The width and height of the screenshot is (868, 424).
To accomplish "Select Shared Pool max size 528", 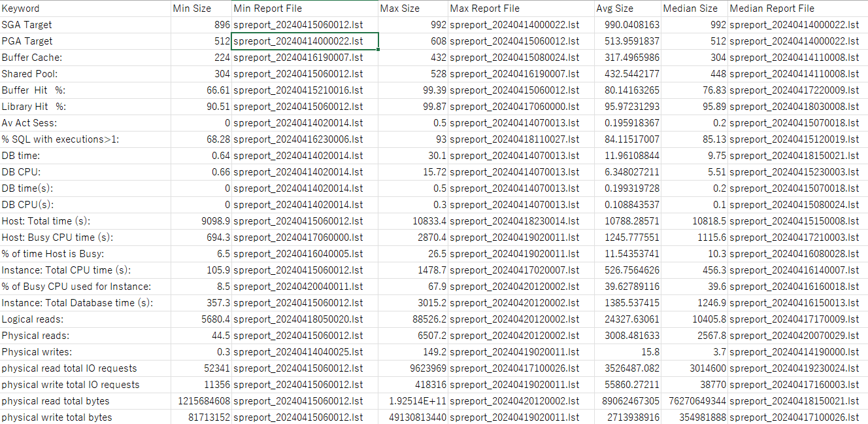I will [414, 74].
